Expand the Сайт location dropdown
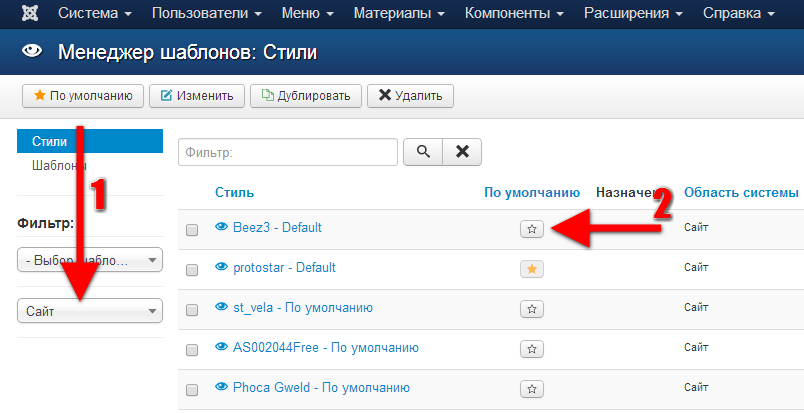Screen dimensions: 804x413 [90, 312]
